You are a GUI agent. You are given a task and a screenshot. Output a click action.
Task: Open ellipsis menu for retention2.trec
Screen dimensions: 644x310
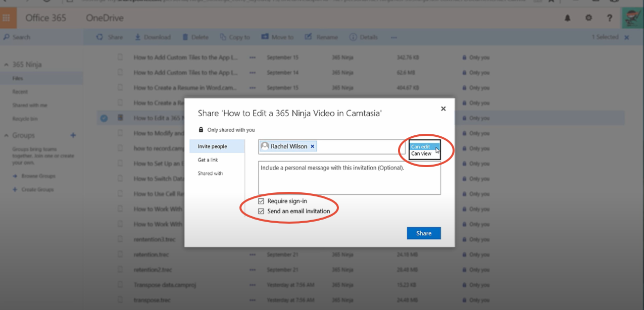(x=253, y=270)
